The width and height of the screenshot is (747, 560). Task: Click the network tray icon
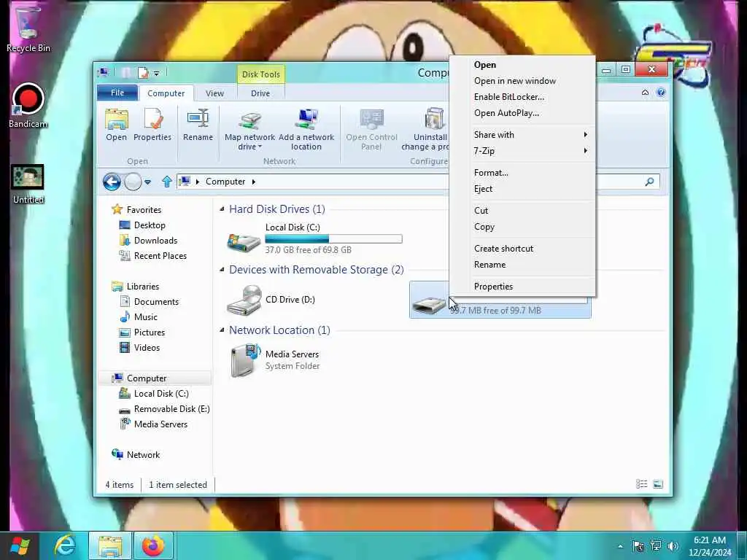[656, 545]
